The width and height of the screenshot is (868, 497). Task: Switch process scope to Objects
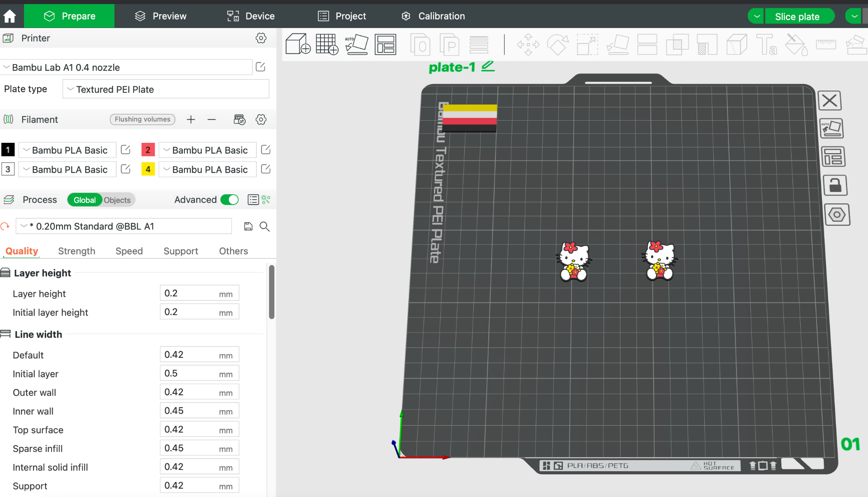[117, 200]
